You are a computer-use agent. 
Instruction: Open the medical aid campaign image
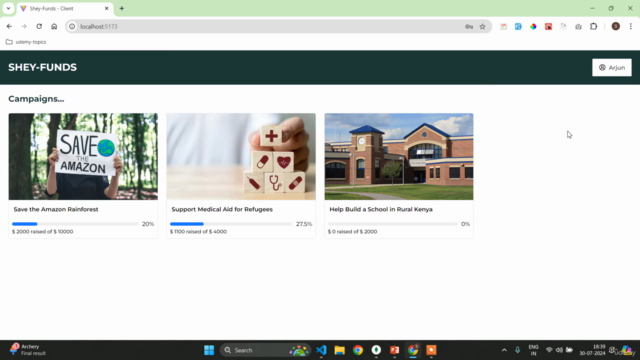click(241, 156)
